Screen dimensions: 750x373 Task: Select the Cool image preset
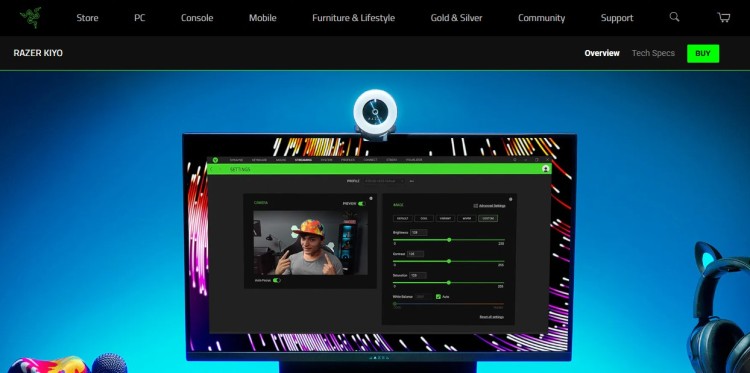pos(424,219)
